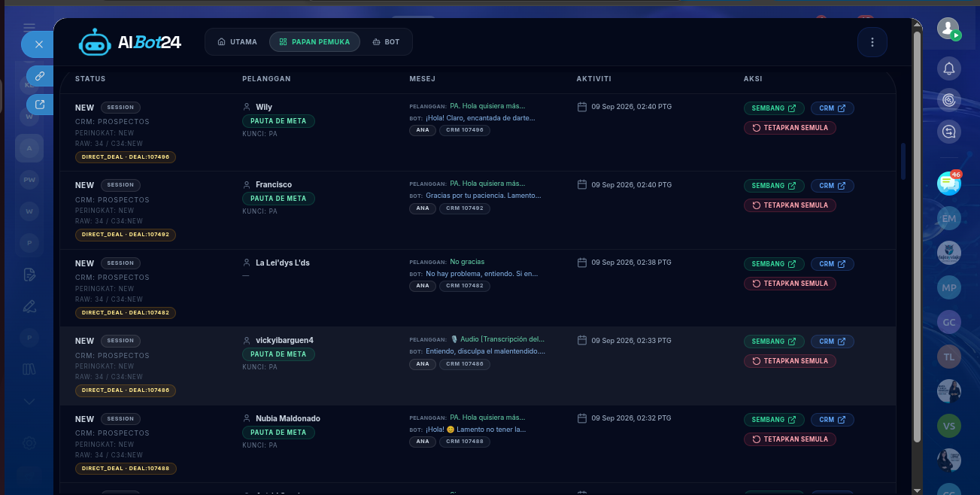Image resolution: width=980 pixels, height=495 pixels.
Task: Select the Papan Pemuka tab
Action: click(x=314, y=42)
